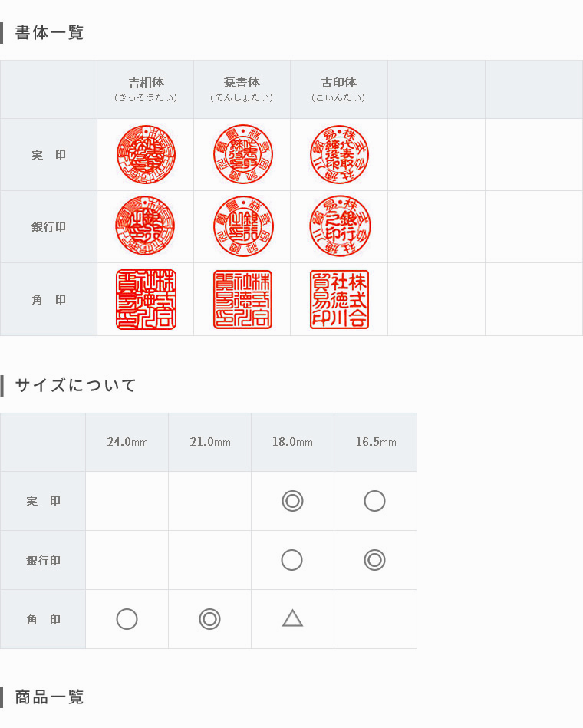Select the 古印体 銀行印 seal image
Viewport: 583px width, 728px height.
pos(339,226)
